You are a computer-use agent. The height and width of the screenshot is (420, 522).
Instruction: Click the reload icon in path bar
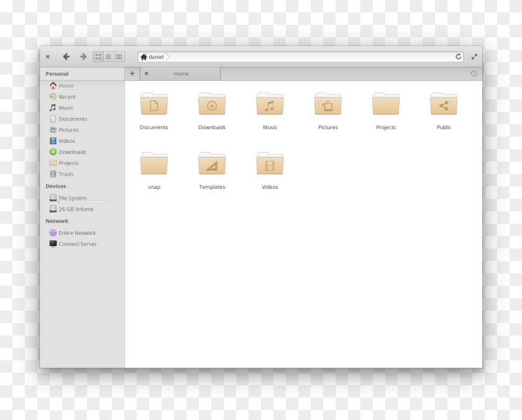tap(459, 57)
